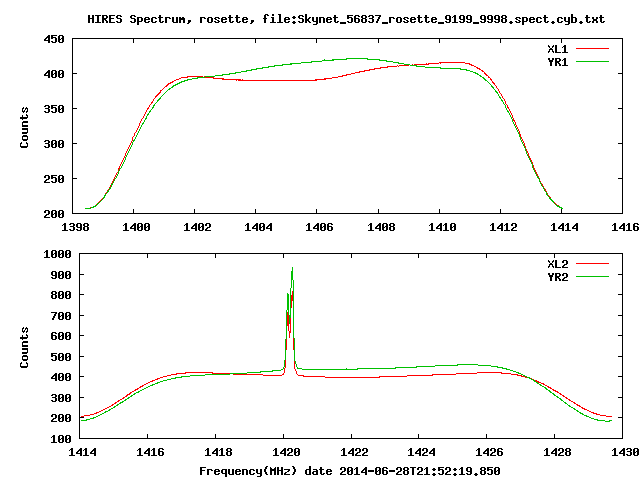Click the 250 tick label on upper plot
Image resolution: width=640 pixels, height=480 pixels.
pyautogui.click(x=54, y=179)
